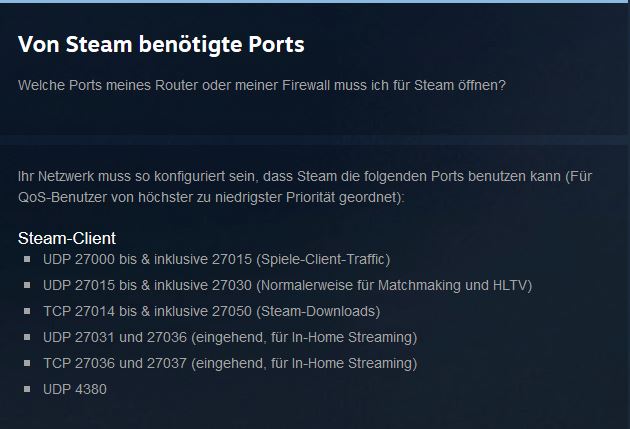Image resolution: width=630 pixels, height=429 pixels.
Task: Click the bullet before TCP 27036 entry
Action: [x=27, y=363]
